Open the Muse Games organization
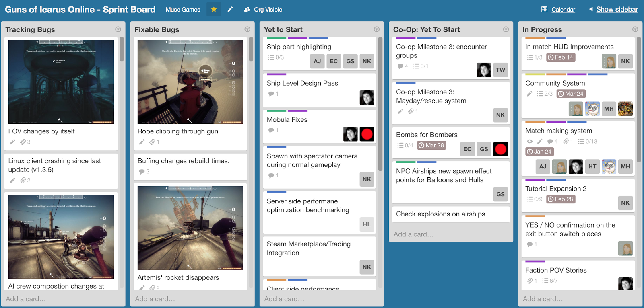This screenshot has width=644, height=308. coord(183,9)
